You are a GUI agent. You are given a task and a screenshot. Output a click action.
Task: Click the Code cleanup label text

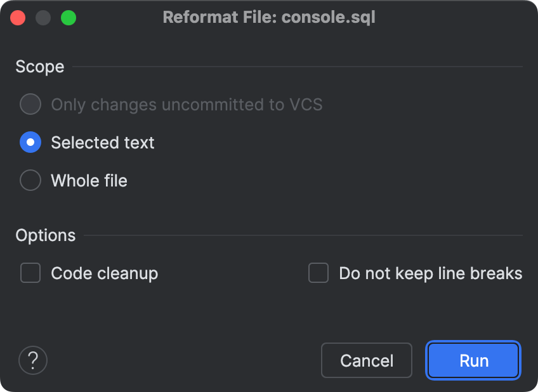point(105,273)
